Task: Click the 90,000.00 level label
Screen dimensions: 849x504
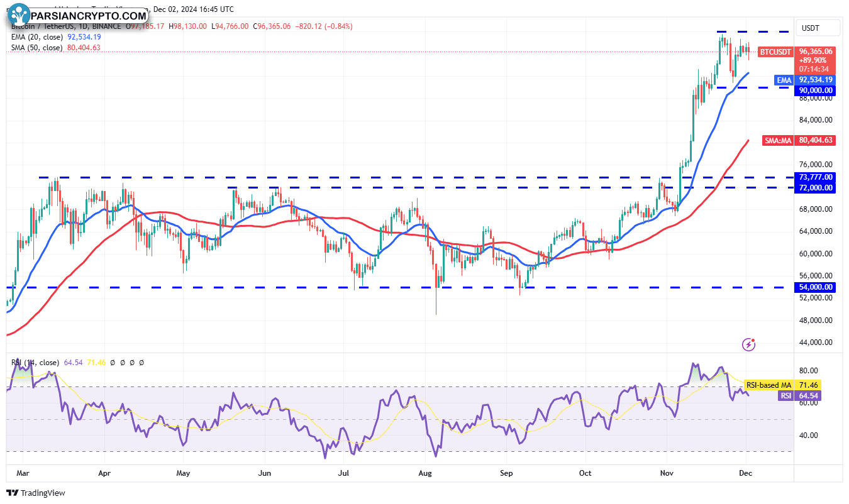Action: [816, 90]
